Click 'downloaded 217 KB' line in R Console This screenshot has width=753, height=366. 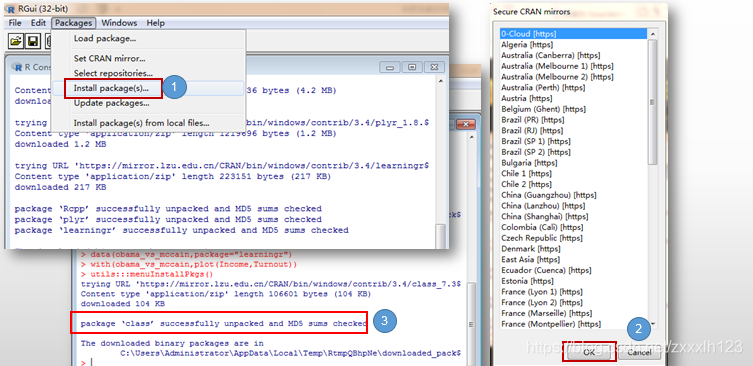pyautogui.click(x=61, y=187)
